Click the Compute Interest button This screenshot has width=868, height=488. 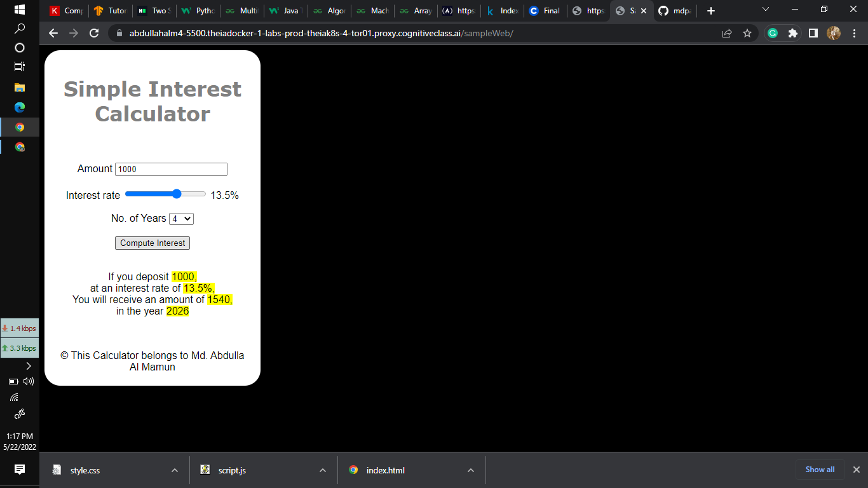pyautogui.click(x=153, y=243)
